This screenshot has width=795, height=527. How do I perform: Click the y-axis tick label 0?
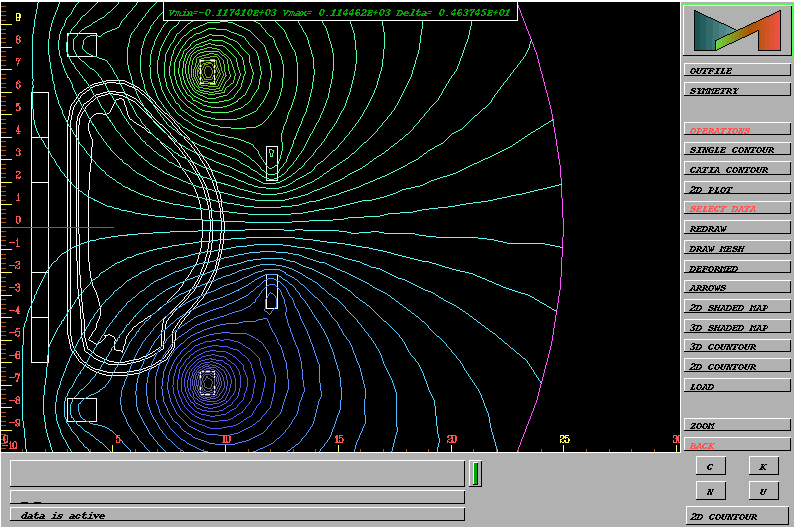click(18, 220)
